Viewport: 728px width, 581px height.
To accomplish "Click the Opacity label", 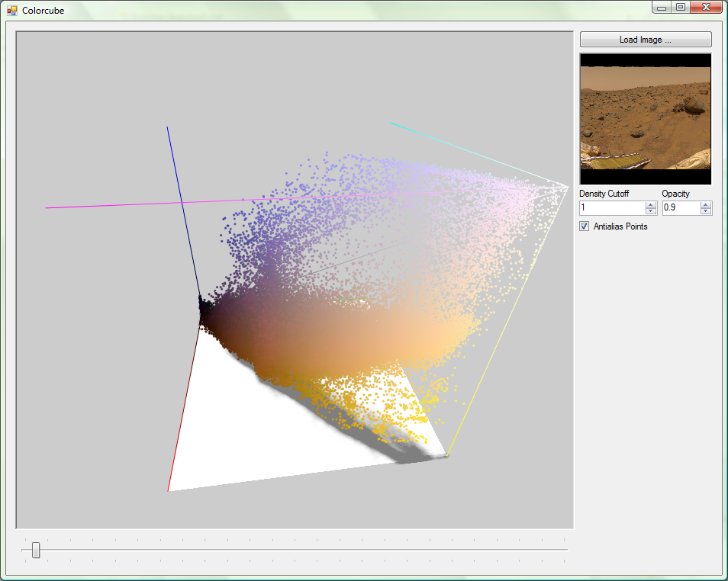I will [x=675, y=194].
